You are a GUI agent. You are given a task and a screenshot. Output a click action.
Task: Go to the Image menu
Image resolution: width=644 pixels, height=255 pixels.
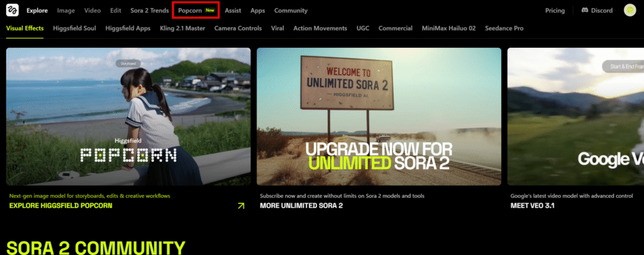tap(65, 11)
